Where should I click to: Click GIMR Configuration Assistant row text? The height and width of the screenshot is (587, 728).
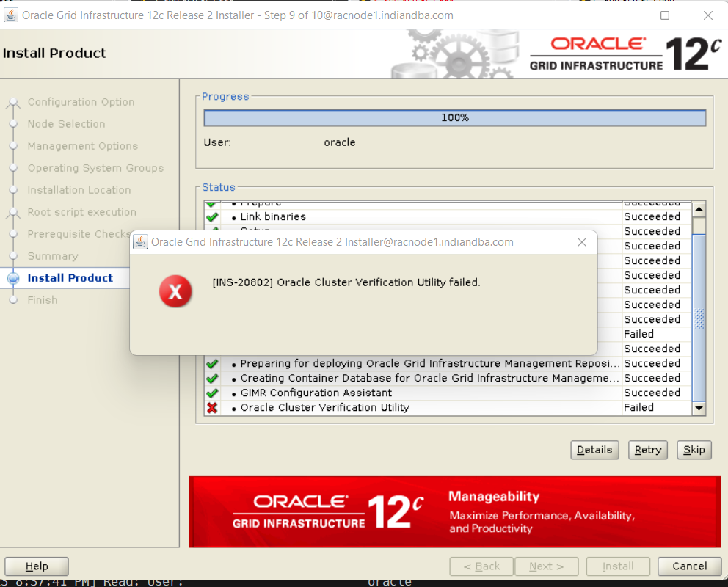316,393
